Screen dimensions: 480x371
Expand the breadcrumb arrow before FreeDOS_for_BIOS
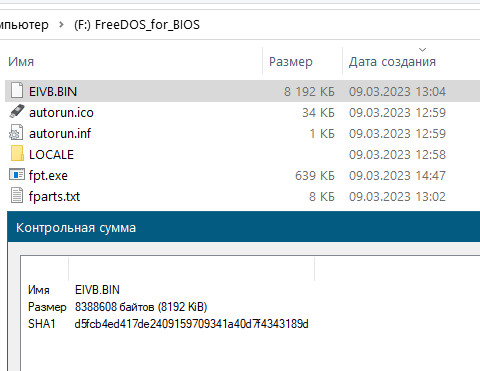[61, 24]
